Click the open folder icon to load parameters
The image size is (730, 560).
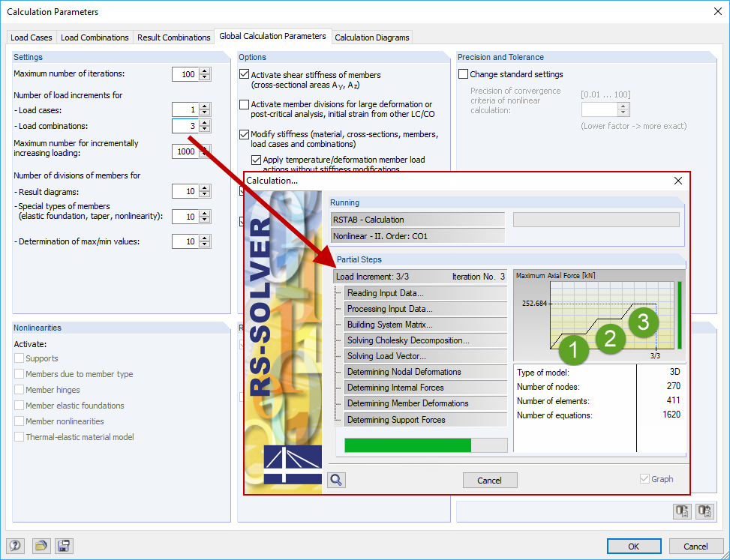tap(41, 546)
